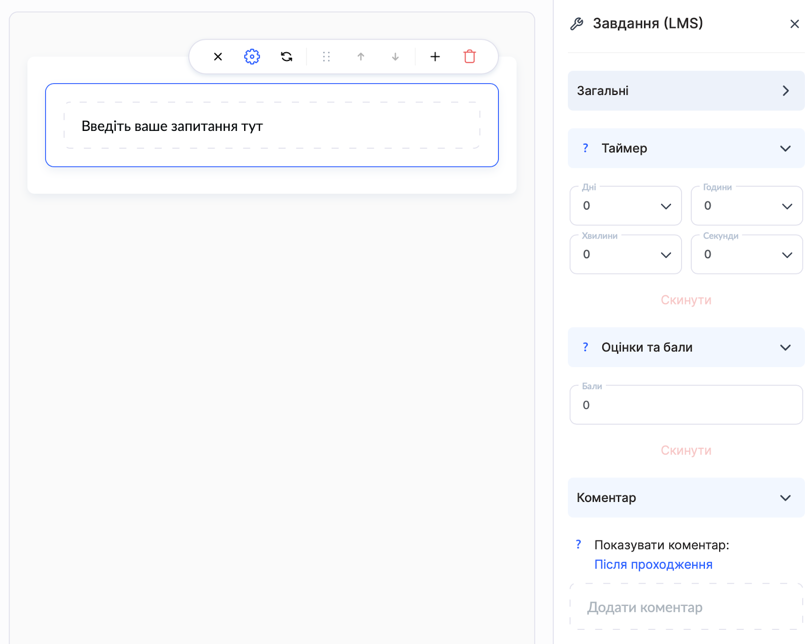Viewport: 812px width, 644px height.
Task: Expand the Загальні section
Action: click(686, 91)
